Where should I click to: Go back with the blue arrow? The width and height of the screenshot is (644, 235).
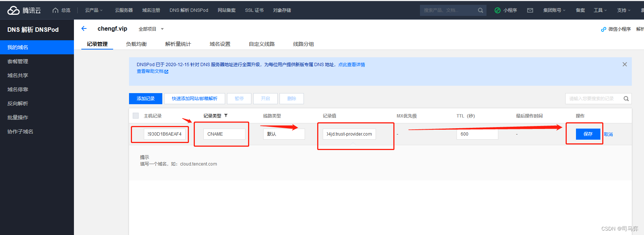[x=84, y=28]
